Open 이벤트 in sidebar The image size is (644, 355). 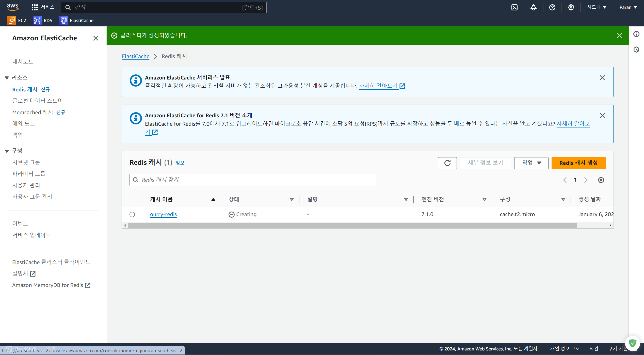coord(20,224)
